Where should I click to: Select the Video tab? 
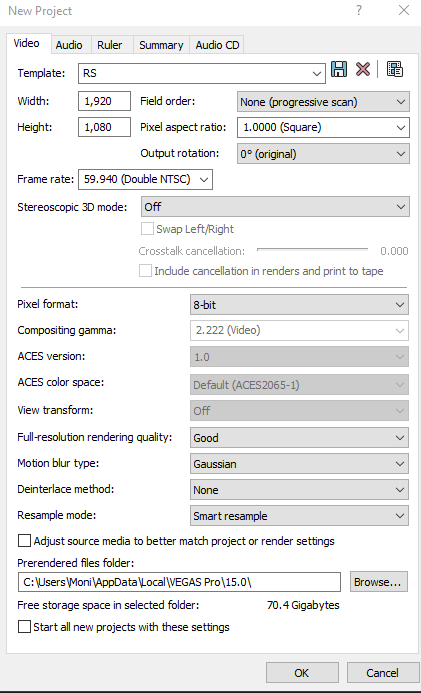(27, 43)
